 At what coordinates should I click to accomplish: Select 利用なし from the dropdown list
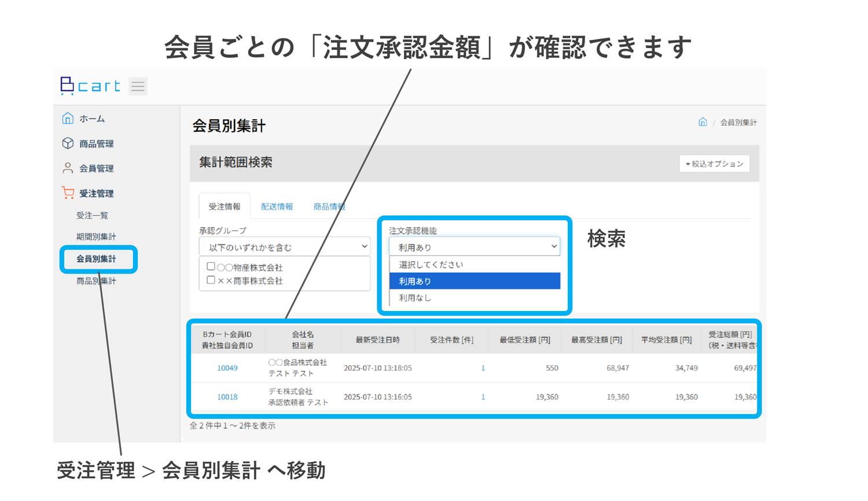(x=415, y=298)
